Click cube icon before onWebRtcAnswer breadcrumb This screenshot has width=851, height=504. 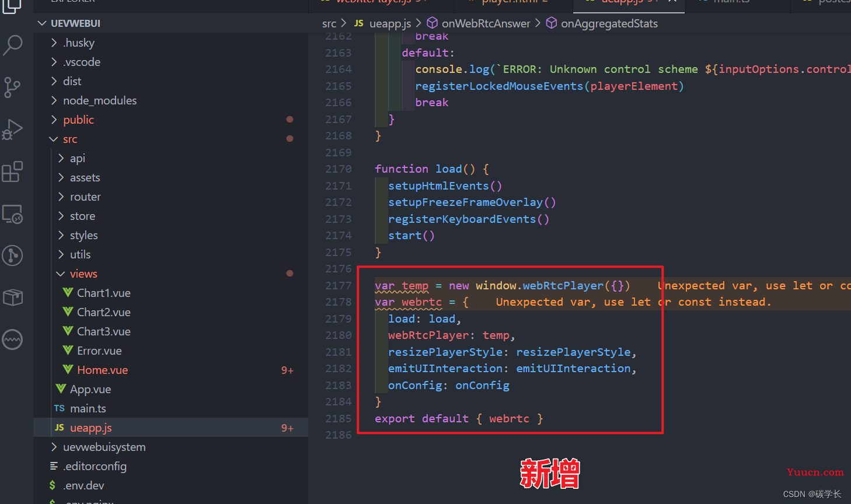click(x=433, y=23)
